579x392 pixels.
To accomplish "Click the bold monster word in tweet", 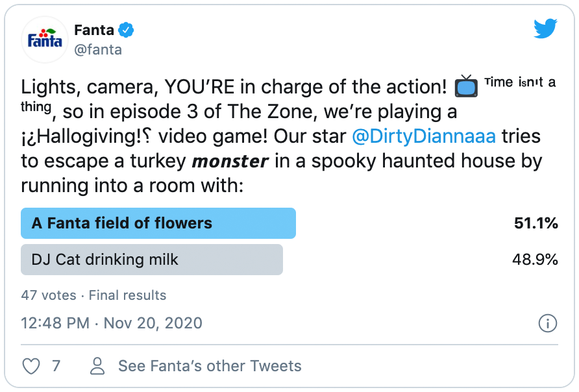I will [x=232, y=162].
